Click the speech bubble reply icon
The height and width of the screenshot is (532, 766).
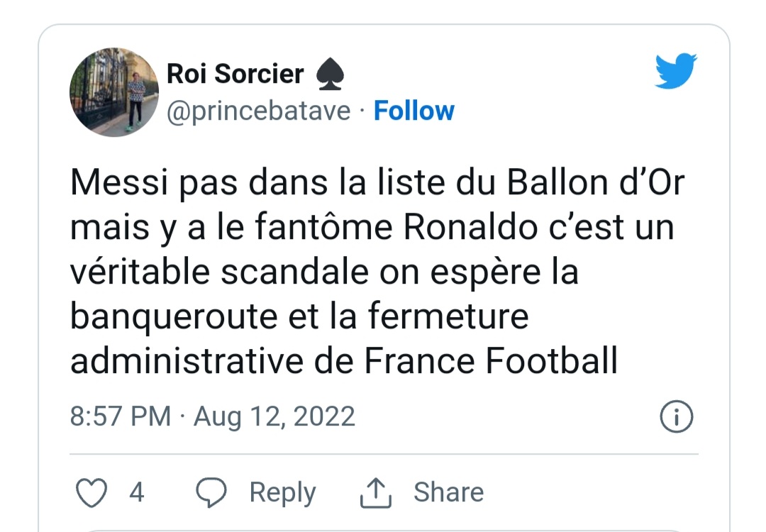211,492
